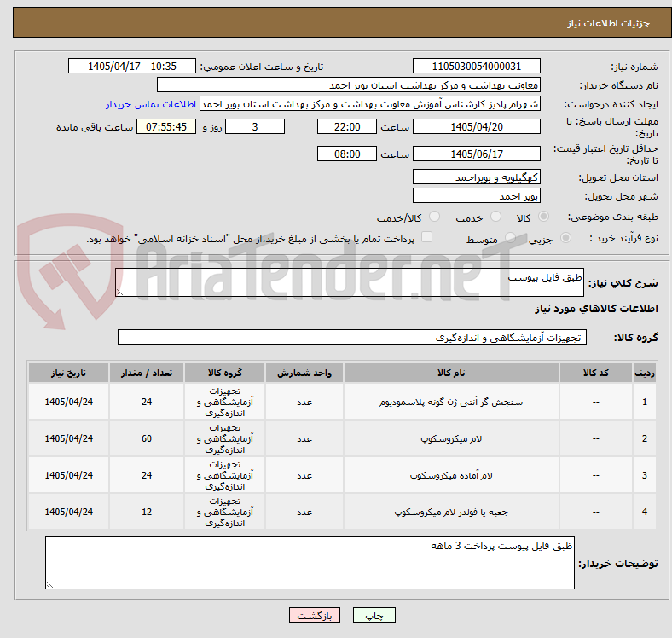Click the announcement date field 1405/04/17 - 10:35
Image resolution: width=672 pixels, height=638 pixels.
pyautogui.click(x=132, y=66)
